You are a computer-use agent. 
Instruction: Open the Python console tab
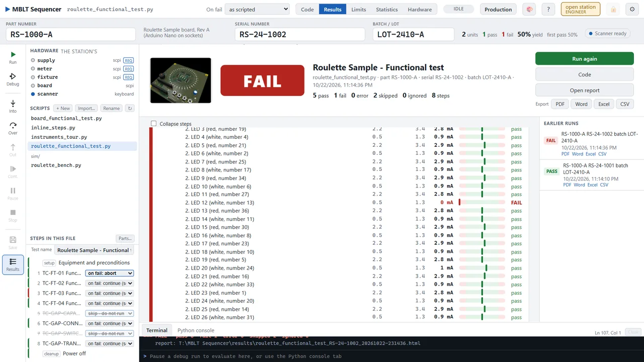(x=196, y=330)
